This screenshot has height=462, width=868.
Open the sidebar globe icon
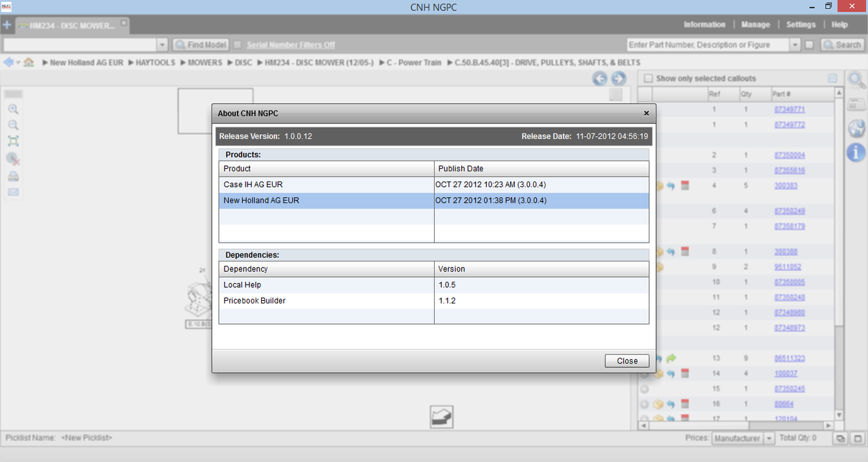pos(856,128)
